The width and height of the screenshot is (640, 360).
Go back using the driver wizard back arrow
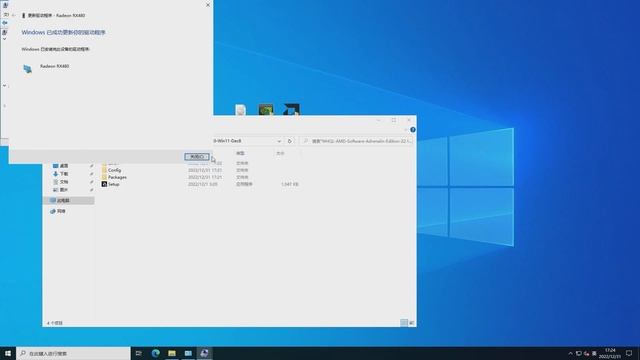point(13,16)
